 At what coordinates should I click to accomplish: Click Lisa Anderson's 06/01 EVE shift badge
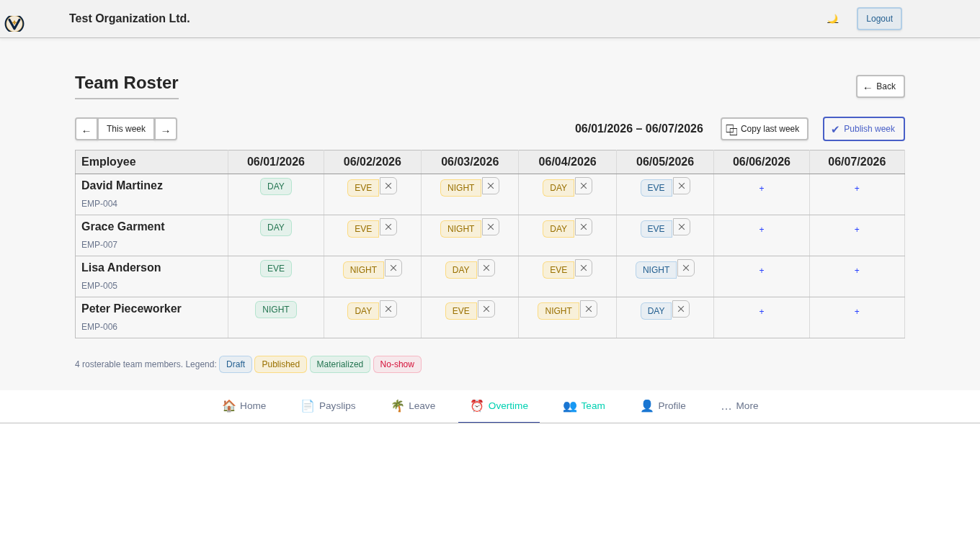[276, 269]
